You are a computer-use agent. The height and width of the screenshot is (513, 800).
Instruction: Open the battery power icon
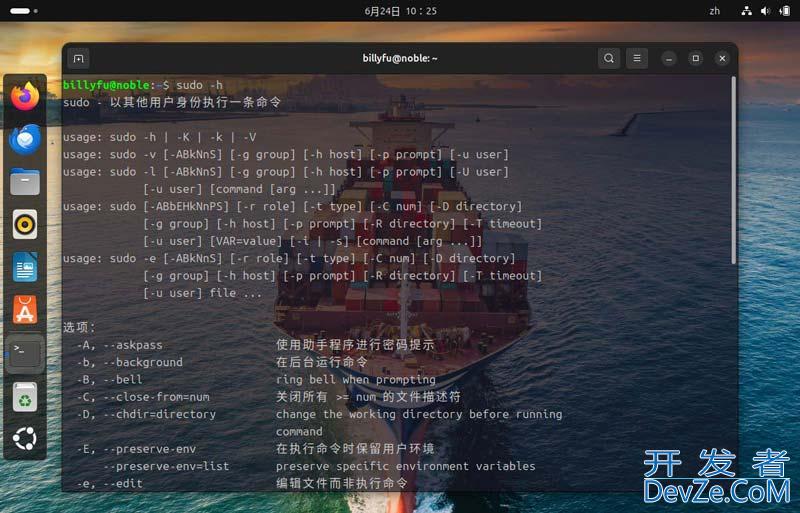tap(785, 11)
